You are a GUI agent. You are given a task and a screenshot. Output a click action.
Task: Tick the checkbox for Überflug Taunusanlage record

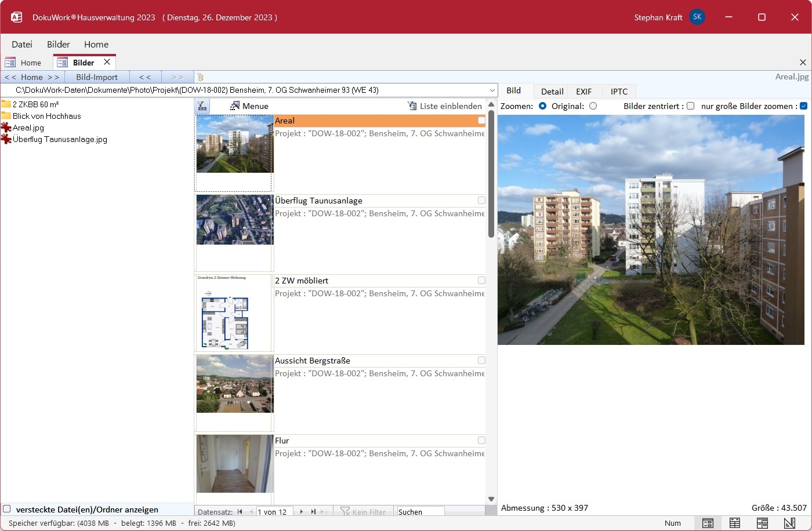point(481,201)
